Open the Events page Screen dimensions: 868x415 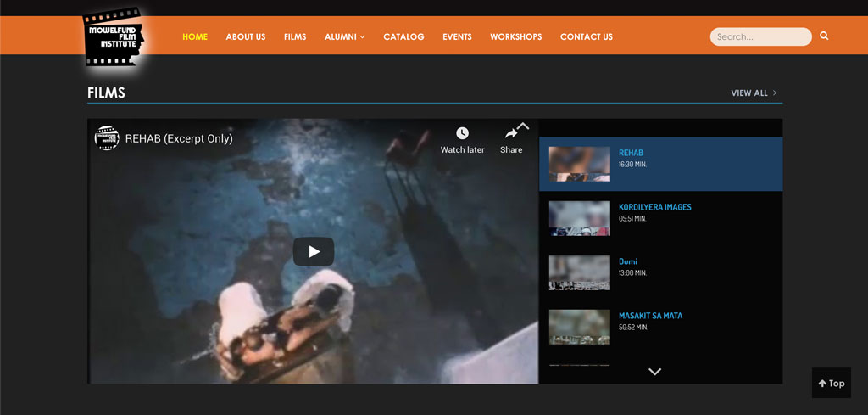click(457, 36)
